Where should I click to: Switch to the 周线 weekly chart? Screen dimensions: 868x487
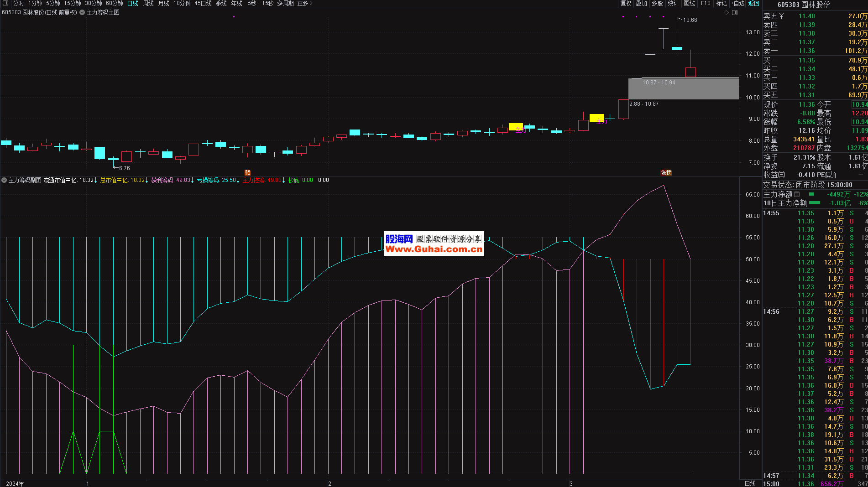(x=148, y=3)
